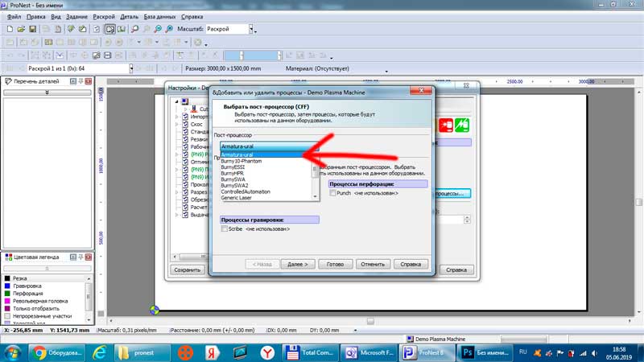Select BurnyHPR in the post-processor list

pos(232,173)
